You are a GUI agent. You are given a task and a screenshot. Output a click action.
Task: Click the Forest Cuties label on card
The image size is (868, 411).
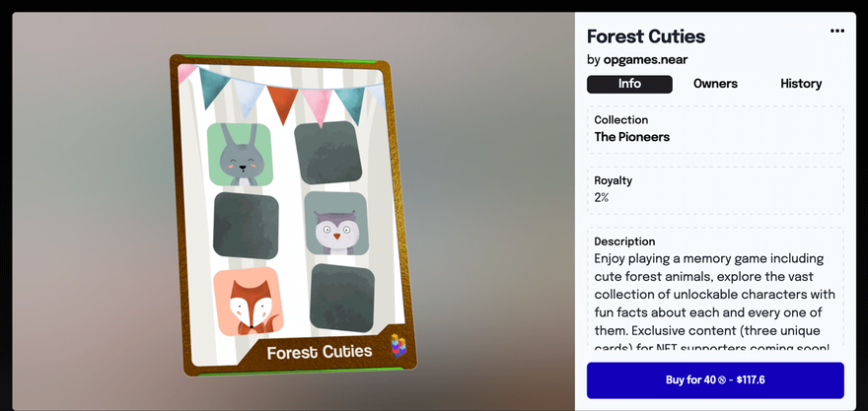320,352
